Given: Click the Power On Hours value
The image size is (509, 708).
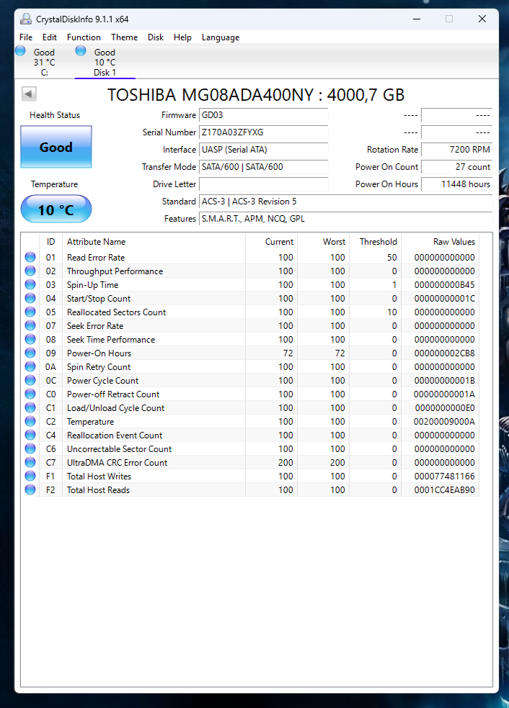Looking at the screenshot, I should 457,184.
